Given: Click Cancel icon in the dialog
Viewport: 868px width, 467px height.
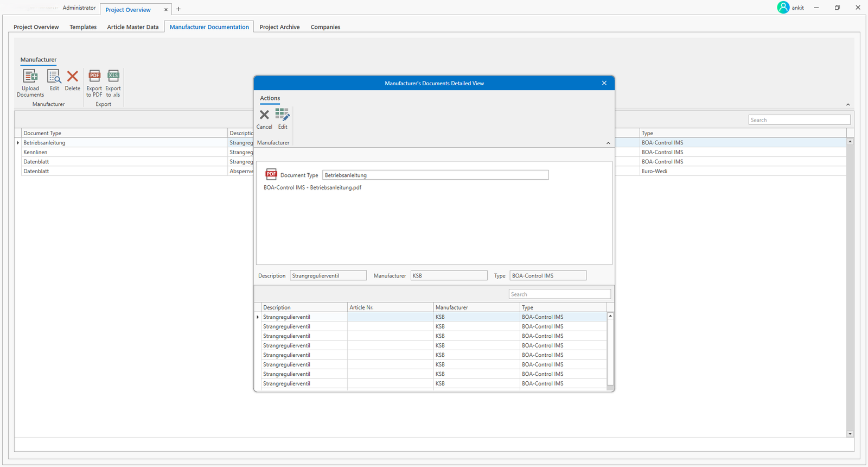Looking at the screenshot, I should click(x=264, y=115).
